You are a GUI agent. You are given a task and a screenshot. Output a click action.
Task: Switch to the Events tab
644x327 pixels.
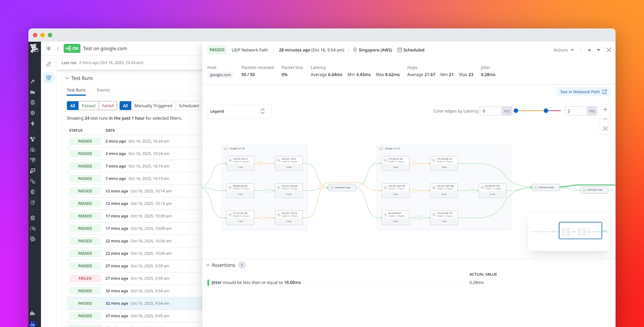click(x=103, y=90)
